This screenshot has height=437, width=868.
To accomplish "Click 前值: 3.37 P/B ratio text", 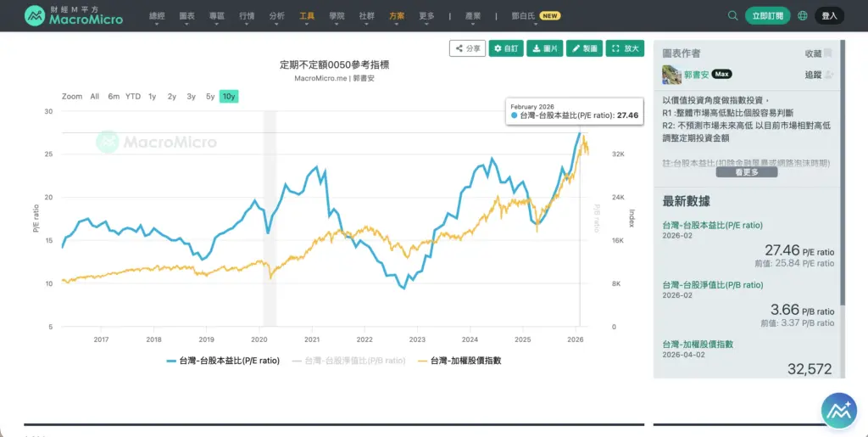I will (797, 323).
